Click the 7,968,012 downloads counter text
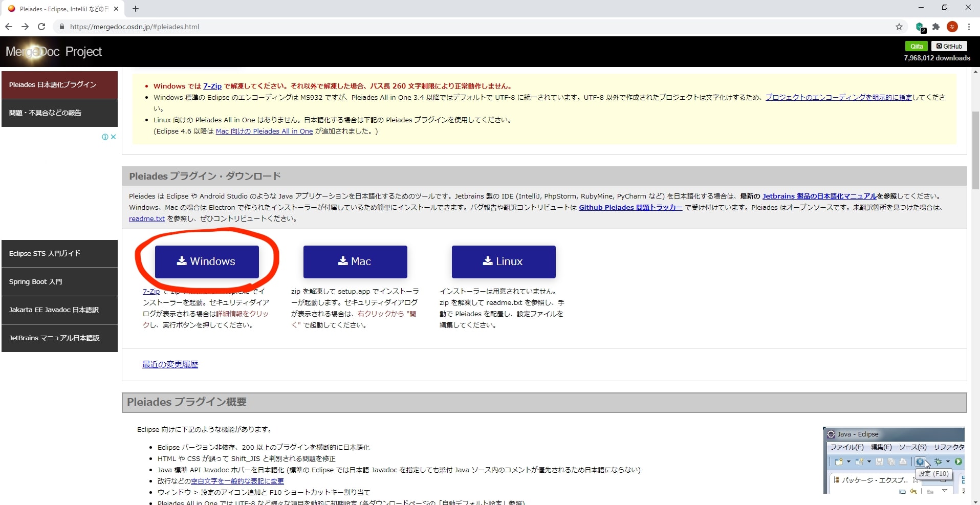980x505 pixels. click(x=937, y=58)
